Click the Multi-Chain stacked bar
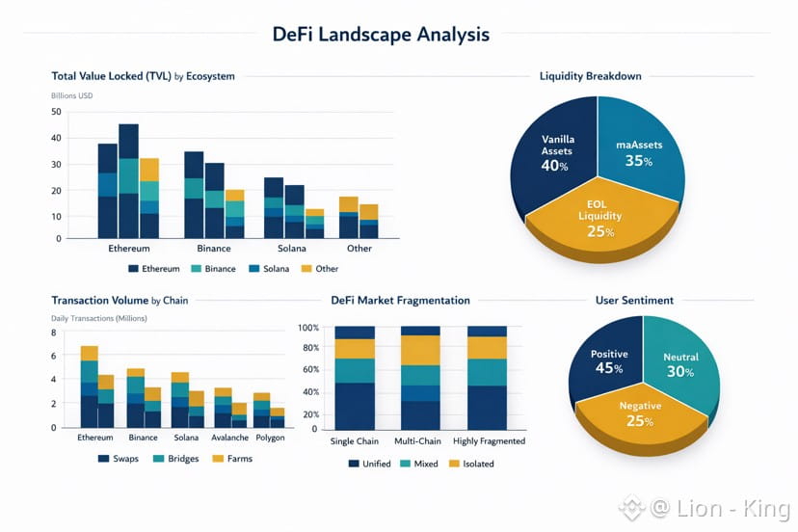This screenshot has height=532, width=798. pos(420,378)
